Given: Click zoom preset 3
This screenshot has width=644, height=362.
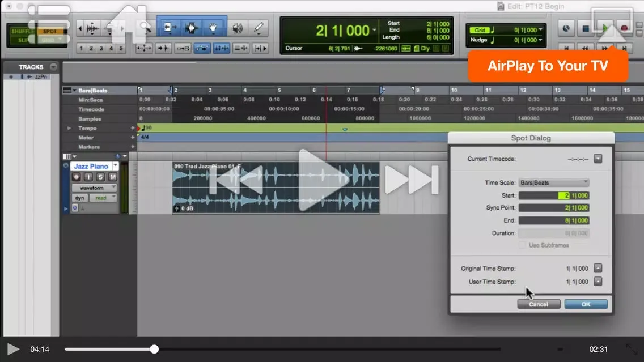Looking at the screenshot, I should tap(101, 48).
